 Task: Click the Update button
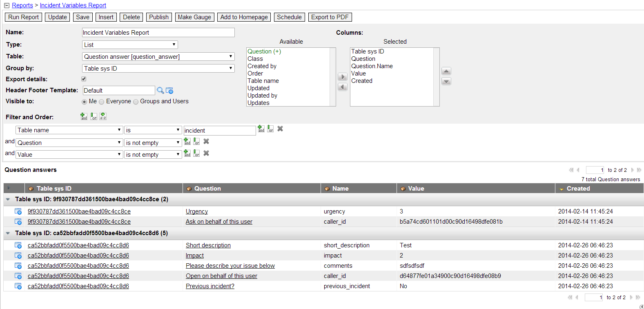click(57, 17)
